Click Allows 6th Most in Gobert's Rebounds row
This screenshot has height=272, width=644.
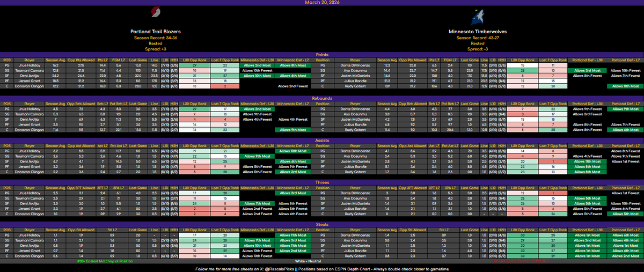click(x=625, y=130)
